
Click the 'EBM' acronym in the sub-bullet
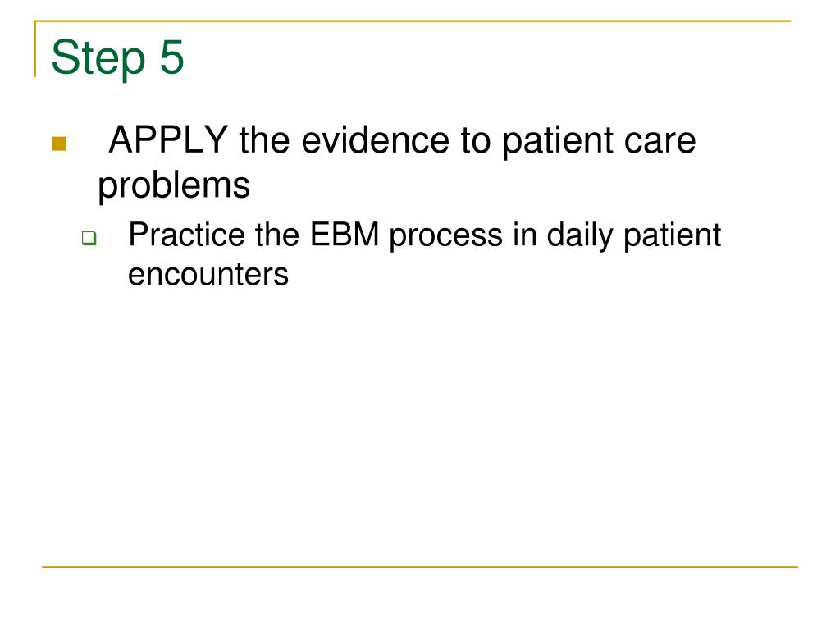(345, 235)
